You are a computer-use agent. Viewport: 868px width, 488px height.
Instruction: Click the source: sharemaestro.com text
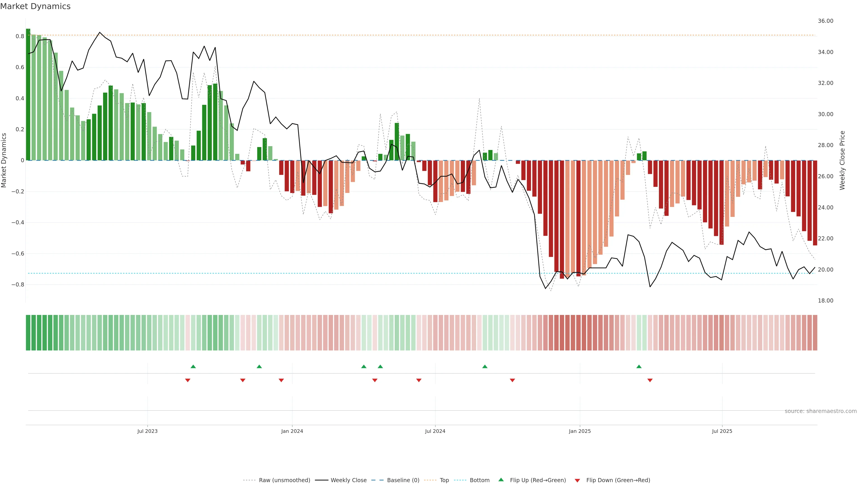click(821, 411)
